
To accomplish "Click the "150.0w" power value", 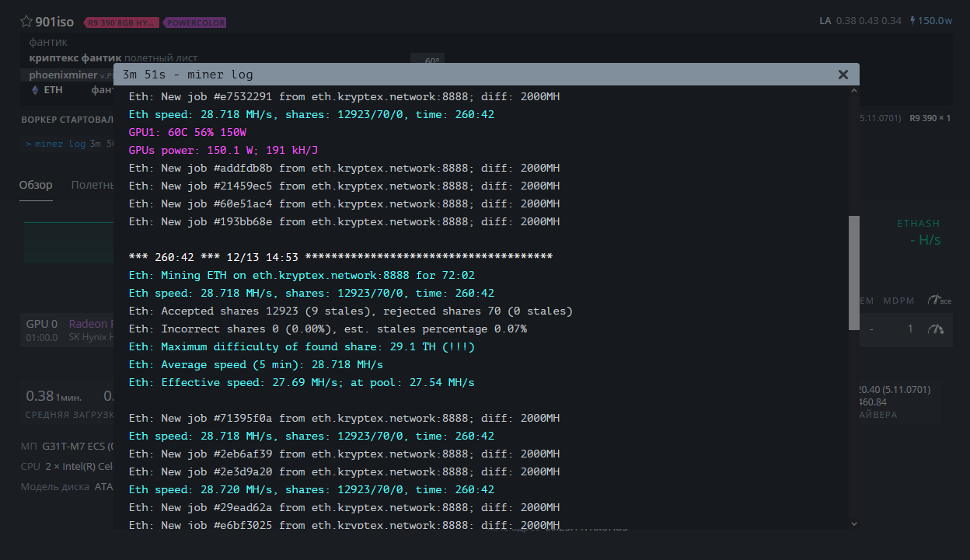I will click(x=935, y=20).
